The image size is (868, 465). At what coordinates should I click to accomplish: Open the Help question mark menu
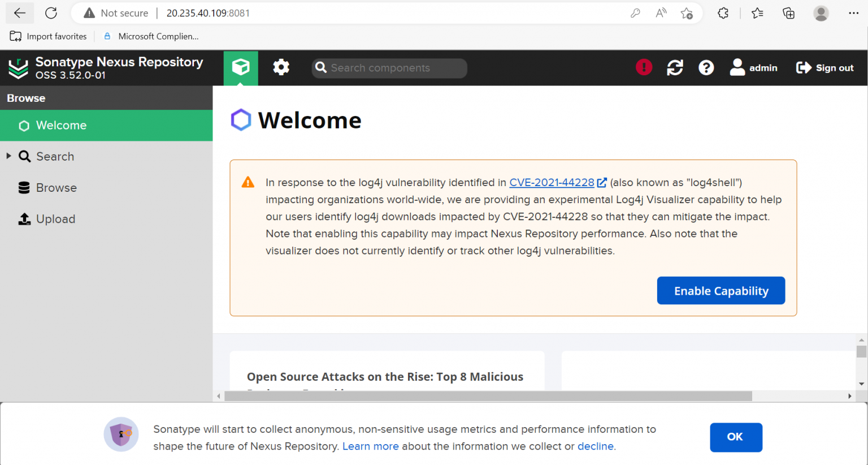pos(706,68)
